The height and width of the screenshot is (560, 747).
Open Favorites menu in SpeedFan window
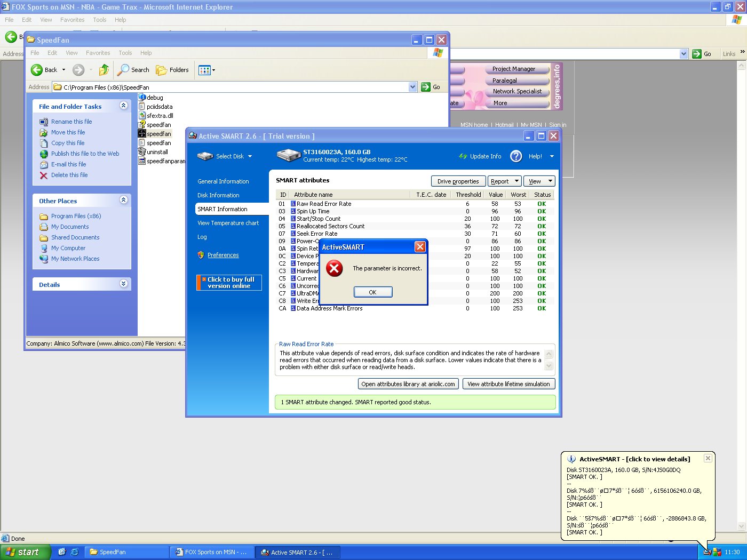pos(98,53)
